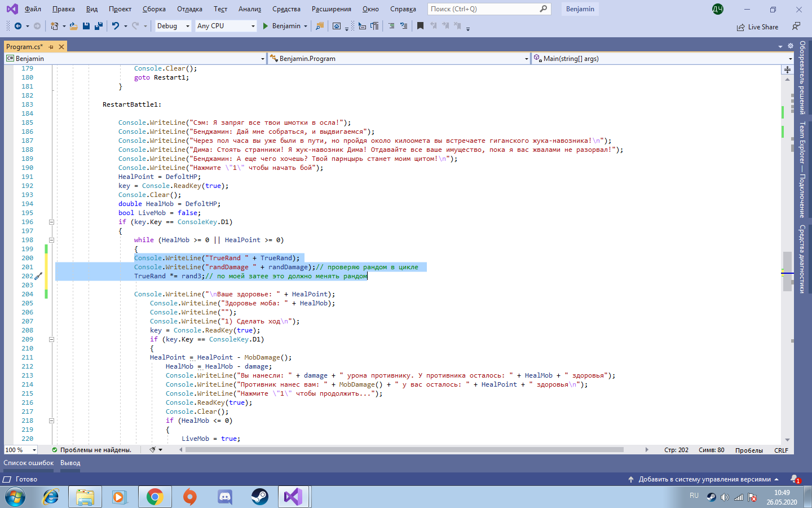Open the Отладка menu

click(x=189, y=9)
